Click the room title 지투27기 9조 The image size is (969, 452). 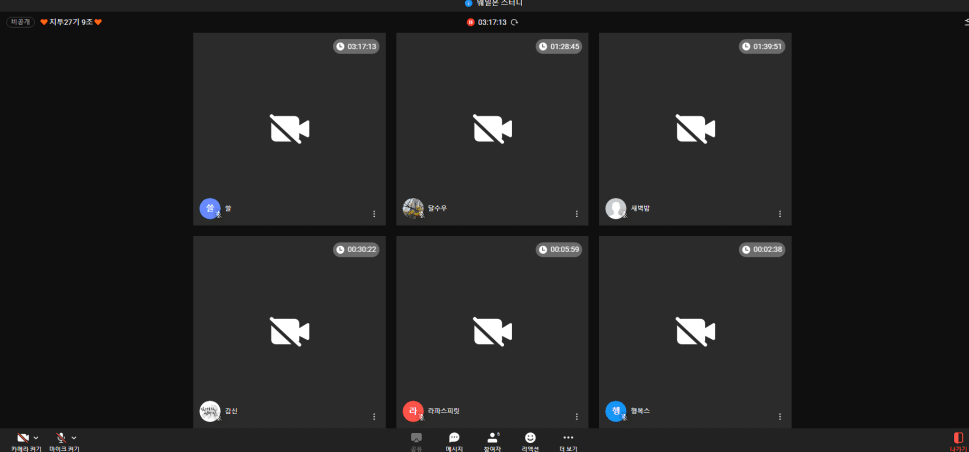coord(71,22)
